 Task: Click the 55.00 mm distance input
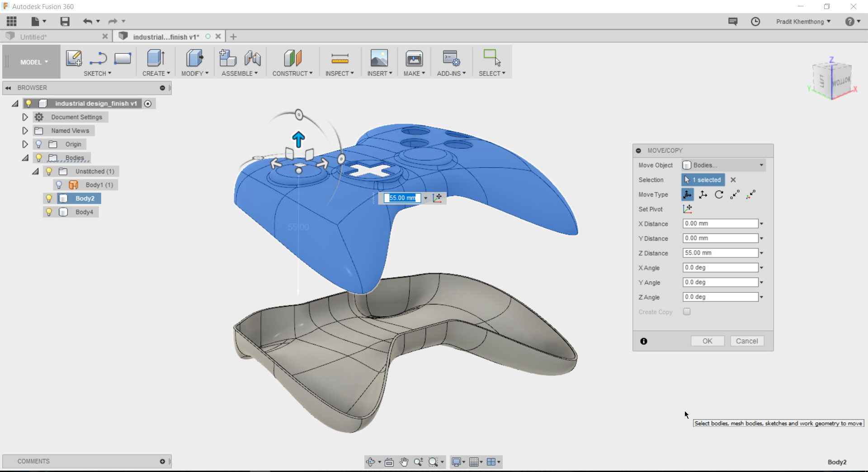402,197
